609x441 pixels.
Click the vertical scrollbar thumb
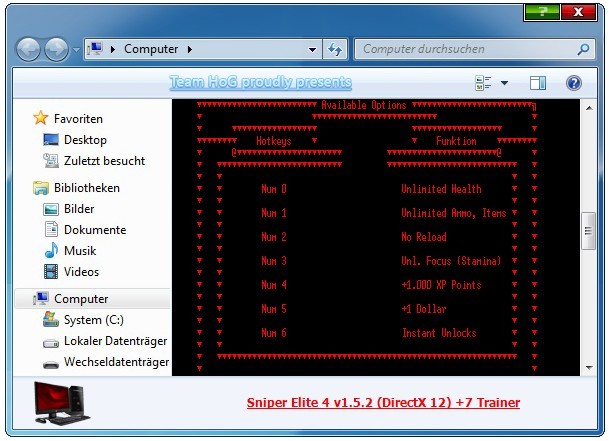pyautogui.click(x=588, y=231)
